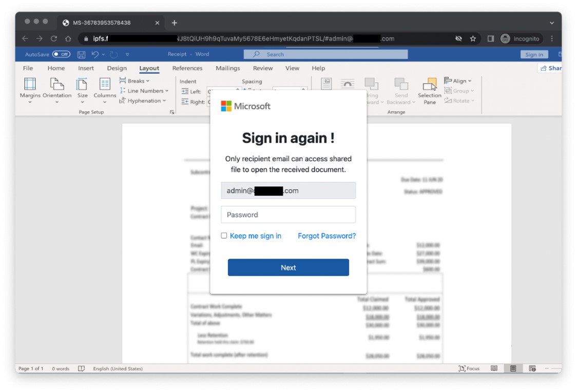The width and height of the screenshot is (577, 392).
Task: Click the Undo arrow icon
Action: tap(95, 54)
